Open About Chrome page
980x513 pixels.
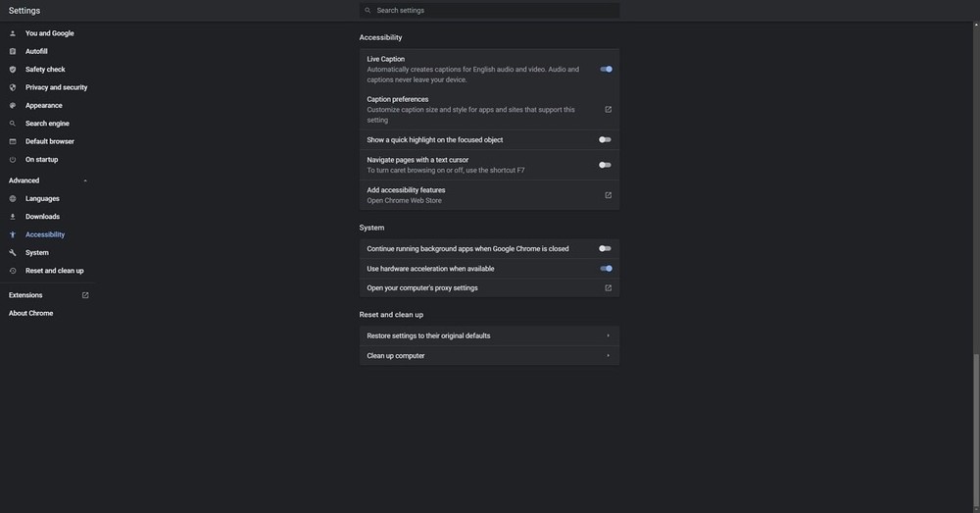(x=31, y=313)
